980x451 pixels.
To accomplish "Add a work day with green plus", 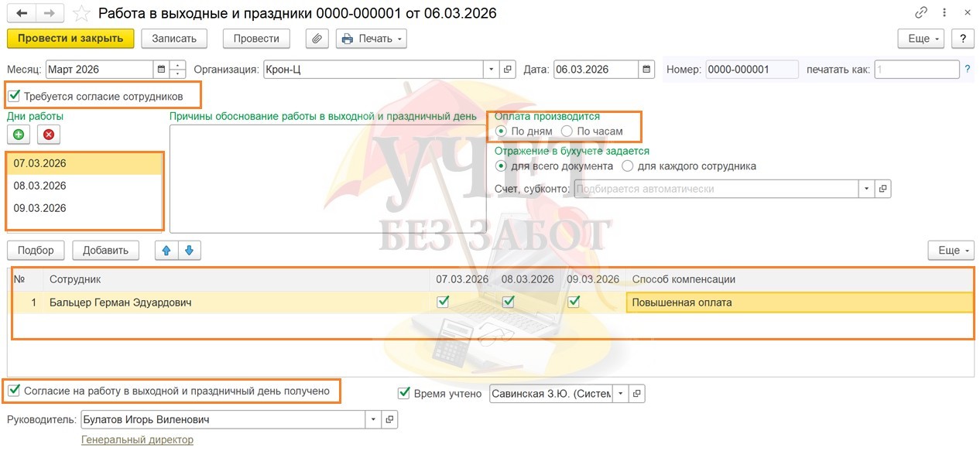I will 19,135.
